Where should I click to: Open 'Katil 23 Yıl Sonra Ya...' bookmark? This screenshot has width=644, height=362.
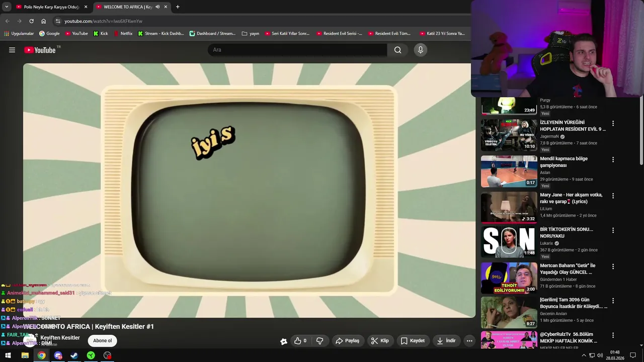click(442, 34)
